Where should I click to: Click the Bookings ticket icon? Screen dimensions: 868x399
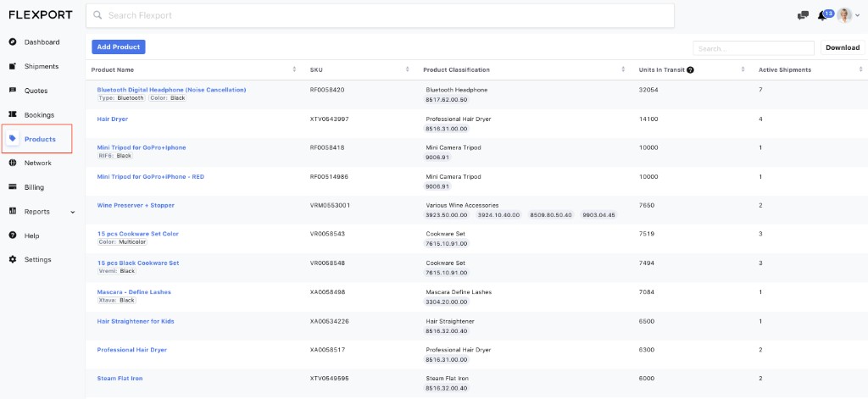point(13,114)
